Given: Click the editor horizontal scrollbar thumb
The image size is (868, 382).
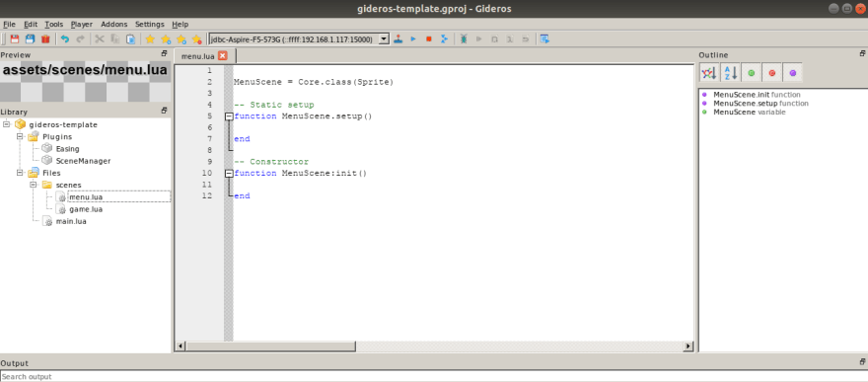Looking at the screenshot, I should (270, 346).
